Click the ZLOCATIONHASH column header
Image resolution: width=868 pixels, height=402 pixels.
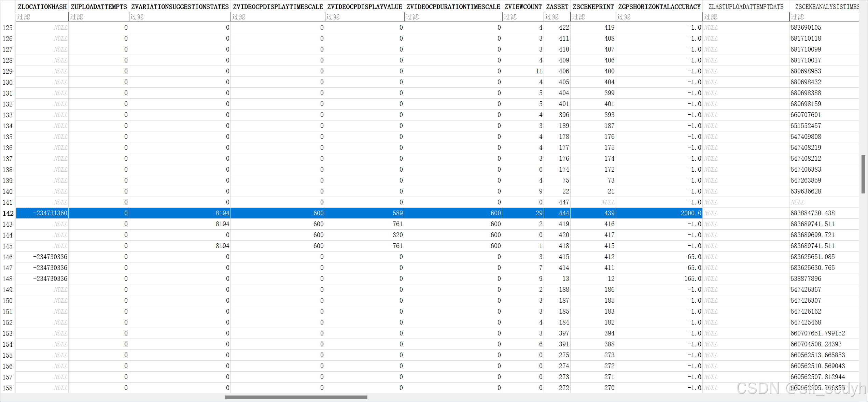42,7
